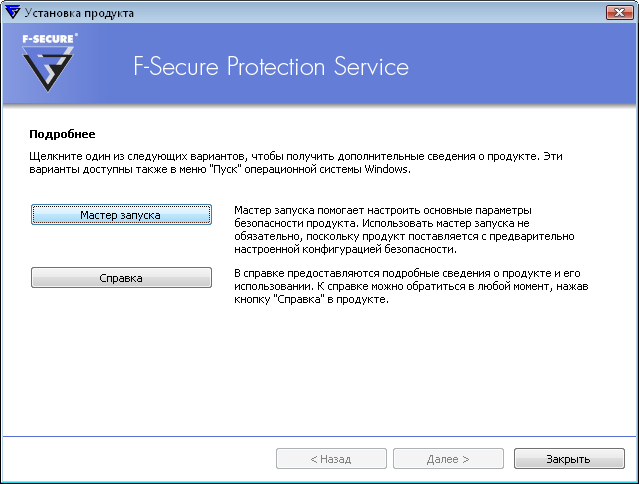Viewport: 639px width, 484px height.
Task: Click the F-SECURE wordmark above the shield
Action: tap(49, 40)
